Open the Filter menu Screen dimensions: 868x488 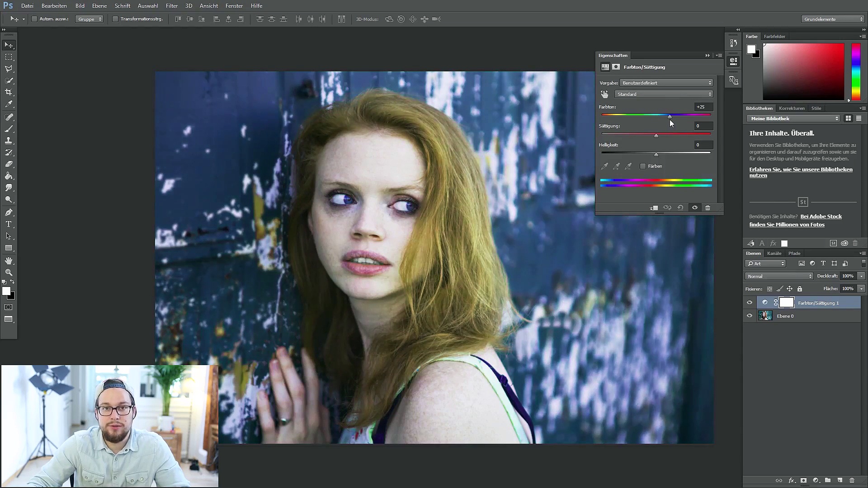(171, 6)
